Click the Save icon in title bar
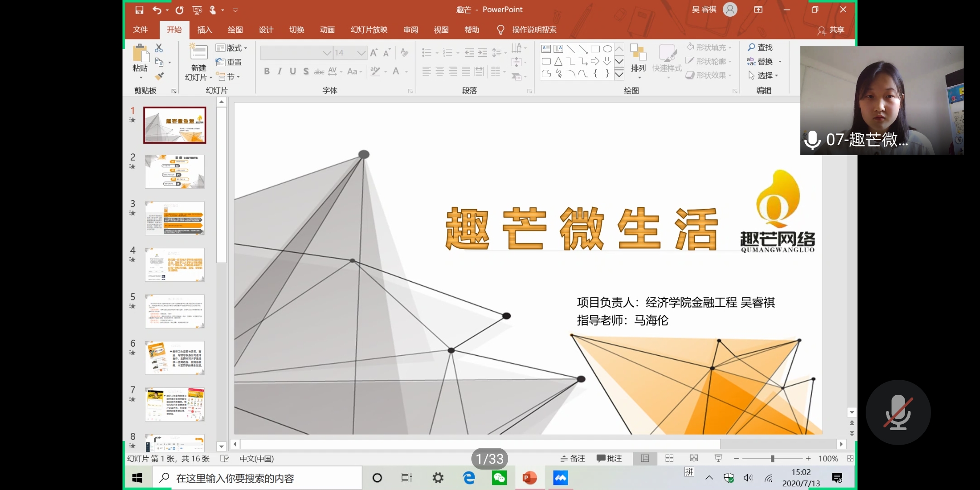Screen dimensions: 980x490 [x=139, y=10]
